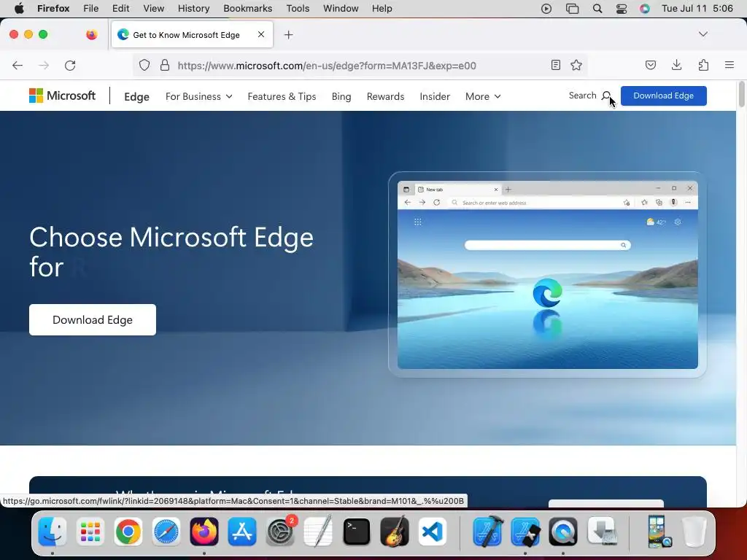
Task: Click the Microsoft logo in the site header
Action: [x=63, y=96]
